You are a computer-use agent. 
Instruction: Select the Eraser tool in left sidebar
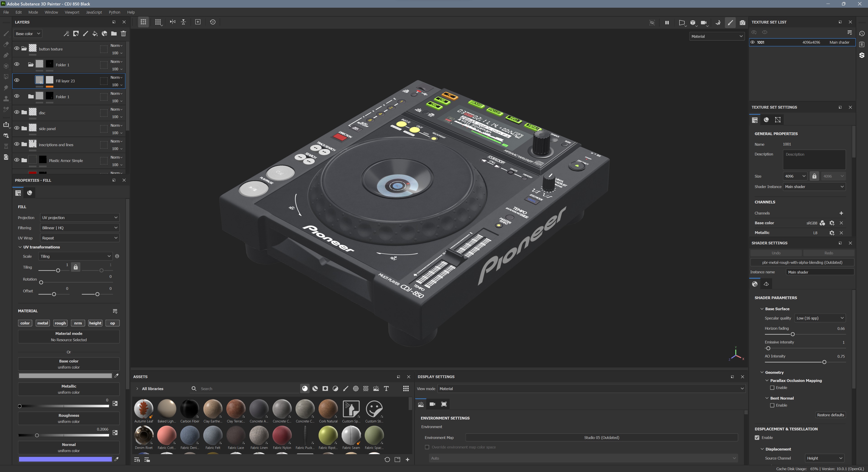(x=6, y=44)
